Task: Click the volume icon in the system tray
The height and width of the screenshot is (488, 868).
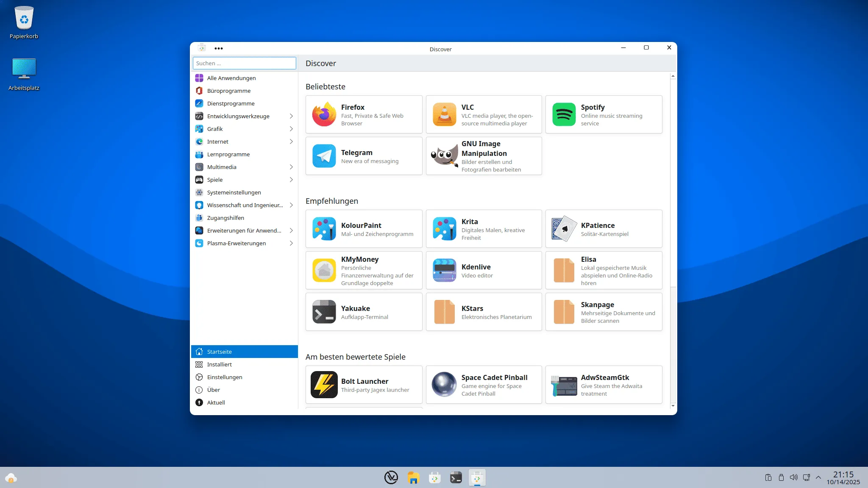Action: [x=793, y=477]
